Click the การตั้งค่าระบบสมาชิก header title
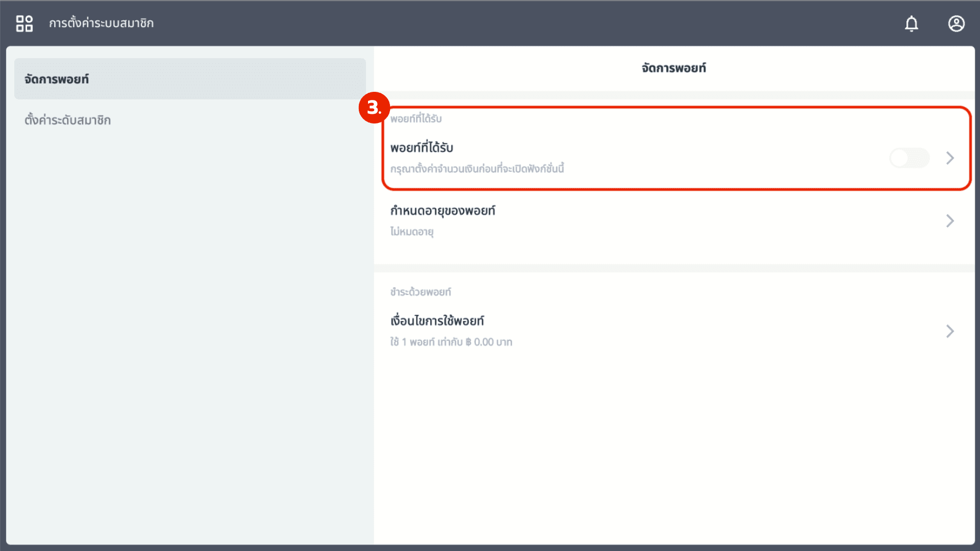This screenshot has height=551, width=980. (101, 23)
